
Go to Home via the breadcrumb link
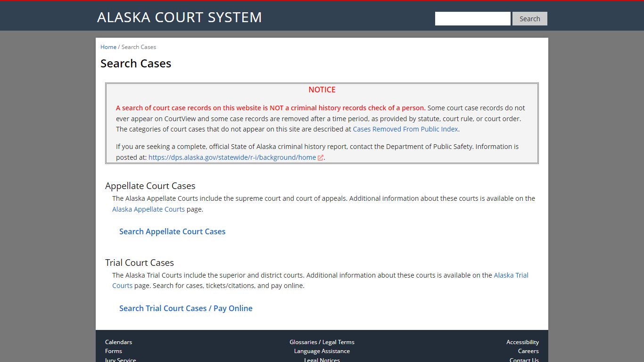[108, 47]
